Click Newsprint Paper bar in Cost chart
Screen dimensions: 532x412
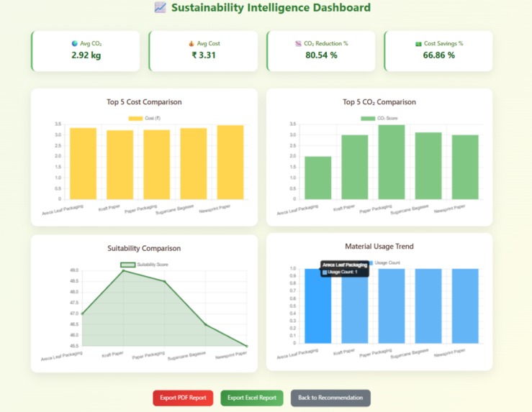(230, 162)
